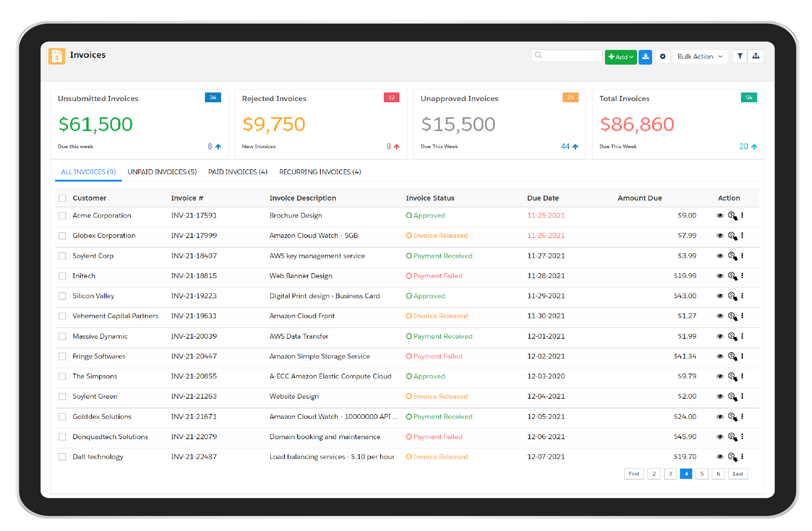The width and height of the screenshot is (812, 531).
Task: Open more options for Donquadtech Solutions row
Action: click(x=742, y=437)
